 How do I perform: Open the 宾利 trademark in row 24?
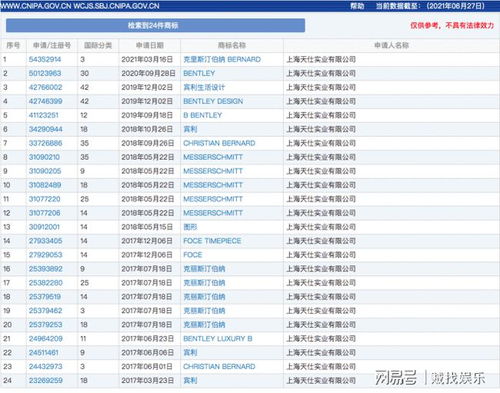pyautogui.click(x=190, y=381)
